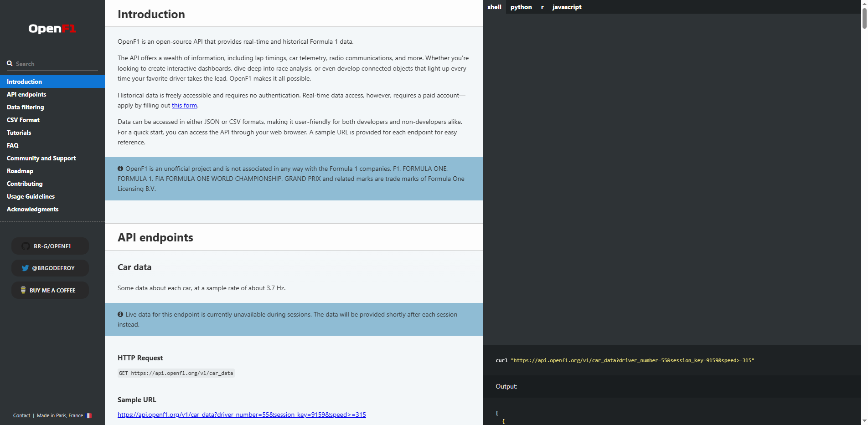Switch to shell code tab
Screen dimensions: 868x425
[494, 7]
